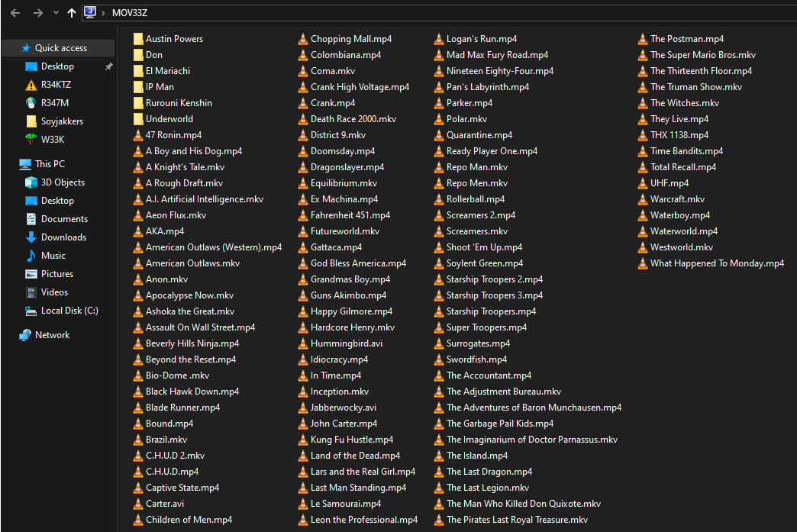
Task: Select the Underworld folder icon
Action: 137,119
